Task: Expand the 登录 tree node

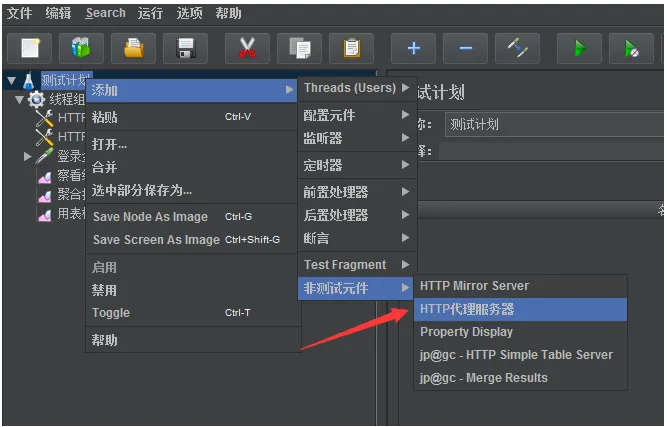Action: point(28,157)
